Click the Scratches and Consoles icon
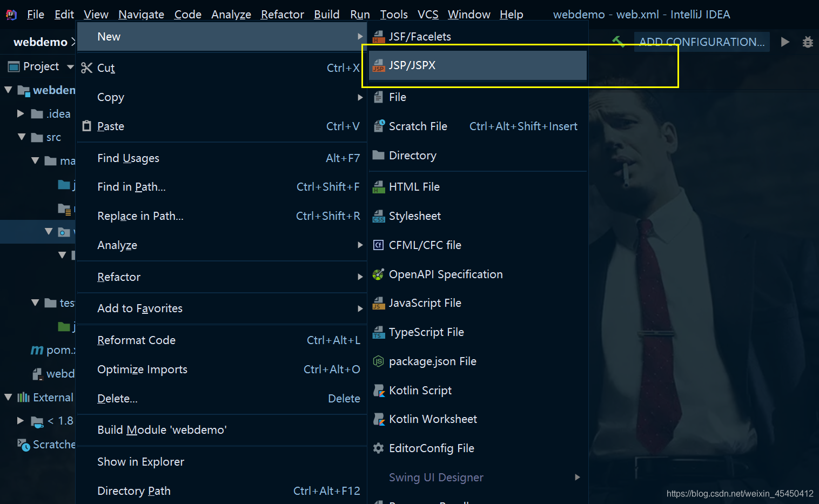819x504 pixels. (23, 445)
